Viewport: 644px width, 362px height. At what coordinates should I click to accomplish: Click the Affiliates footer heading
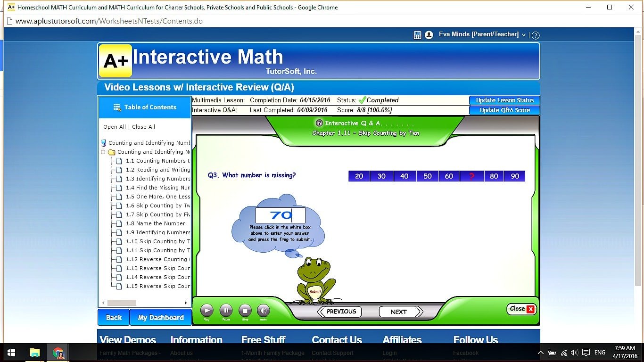pos(402,339)
